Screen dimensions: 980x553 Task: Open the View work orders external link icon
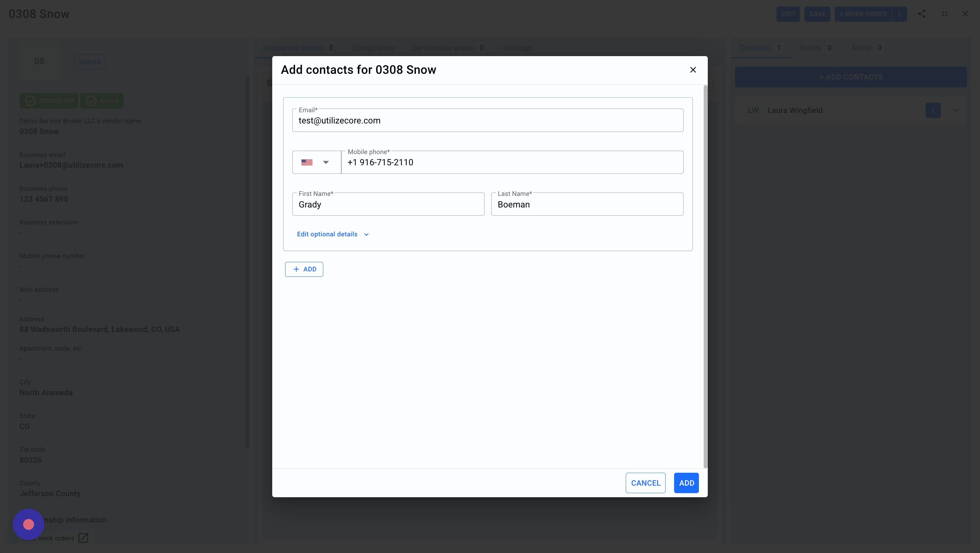coord(83,538)
